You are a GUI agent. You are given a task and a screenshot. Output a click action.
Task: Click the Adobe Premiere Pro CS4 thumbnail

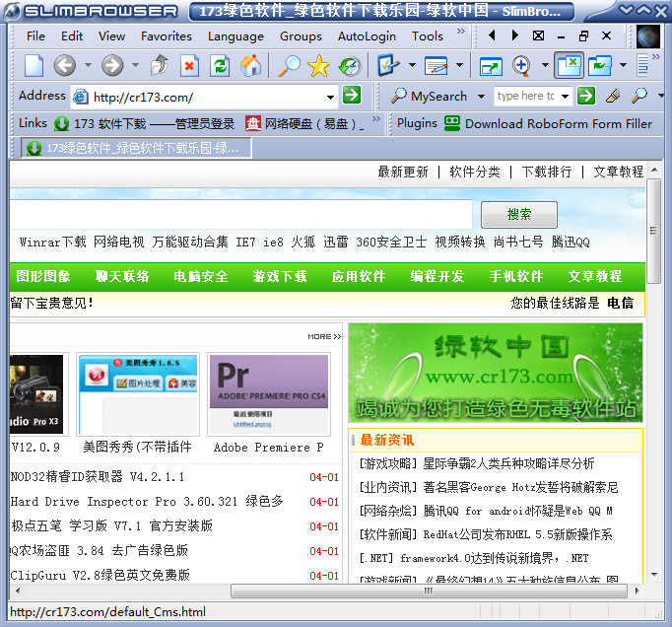pyautogui.click(x=269, y=393)
